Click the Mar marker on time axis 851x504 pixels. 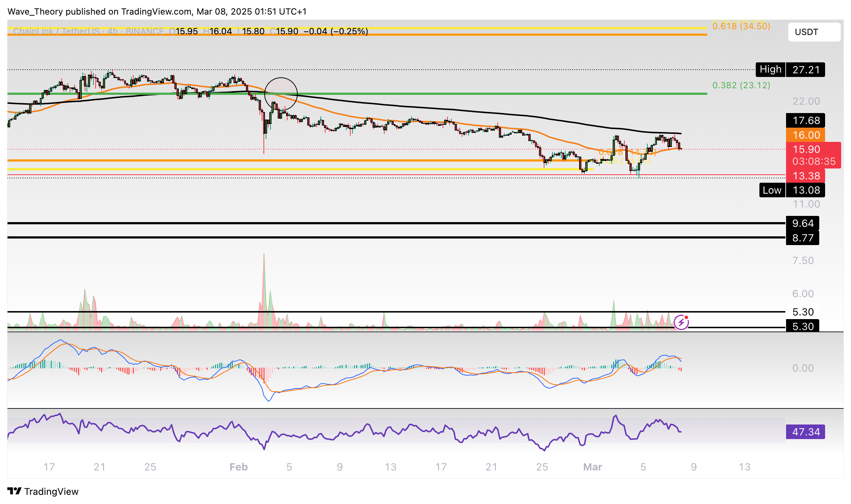[x=592, y=467]
